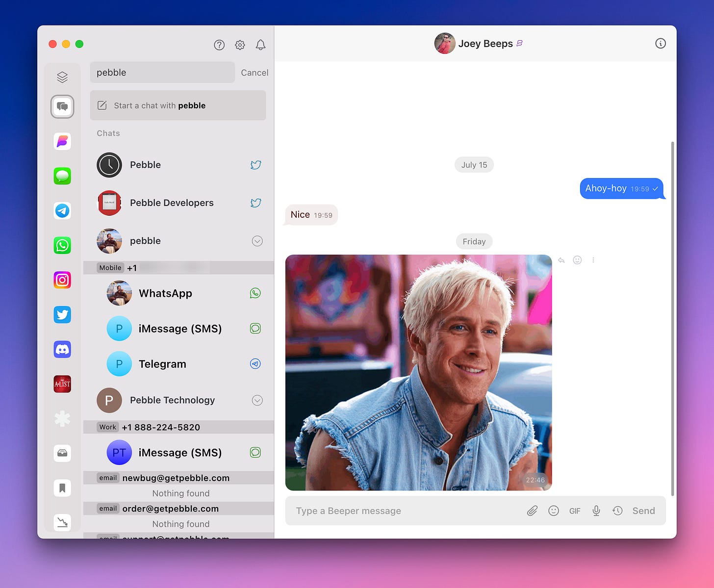Click the Friday date label
This screenshot has height=588, width=714.
[x=474, y=241]
